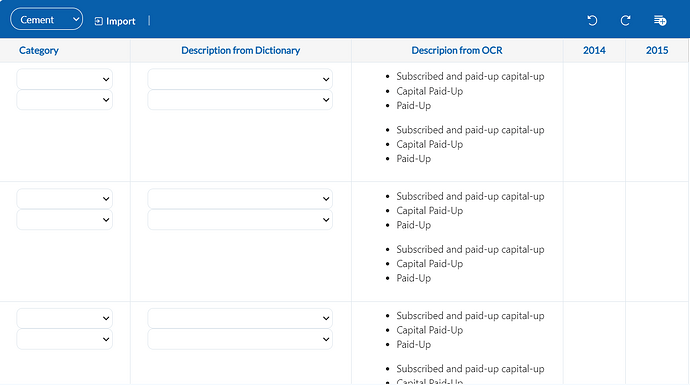Open first row's top Dictionary description dropdown

(x=240, y=79)
